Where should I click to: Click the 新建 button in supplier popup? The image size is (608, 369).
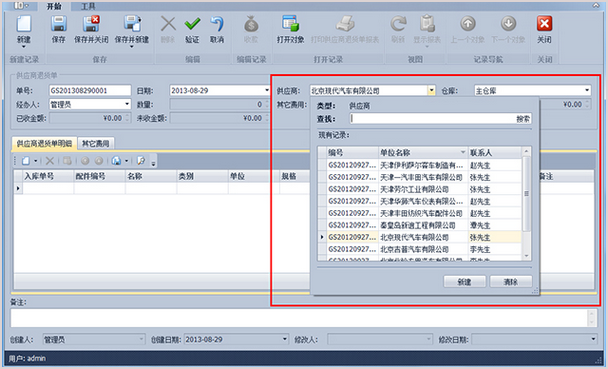465,282
